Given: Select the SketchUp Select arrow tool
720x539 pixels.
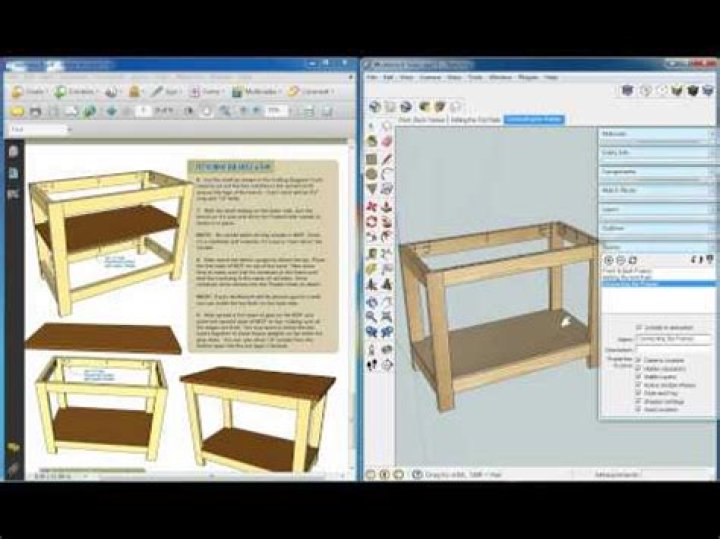Looking at the screenshot, I should pos(371,125).
